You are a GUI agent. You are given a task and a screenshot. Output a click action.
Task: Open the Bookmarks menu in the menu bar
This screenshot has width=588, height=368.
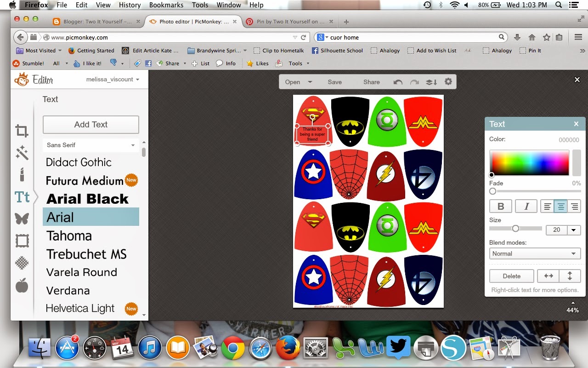165,5
